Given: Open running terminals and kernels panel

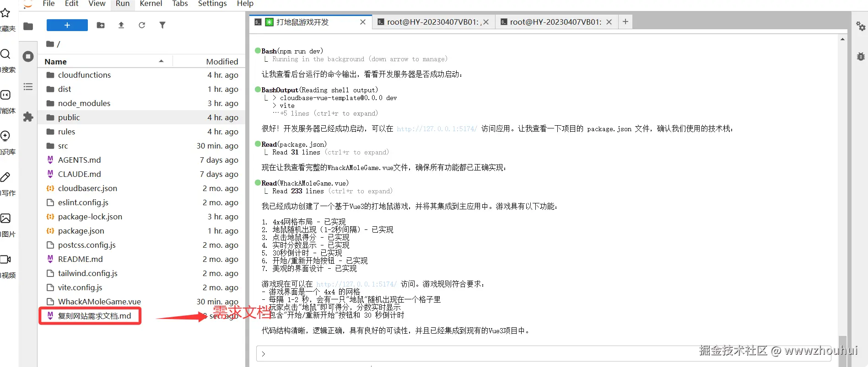Looking at the screenshot, I should coord(28,56).
